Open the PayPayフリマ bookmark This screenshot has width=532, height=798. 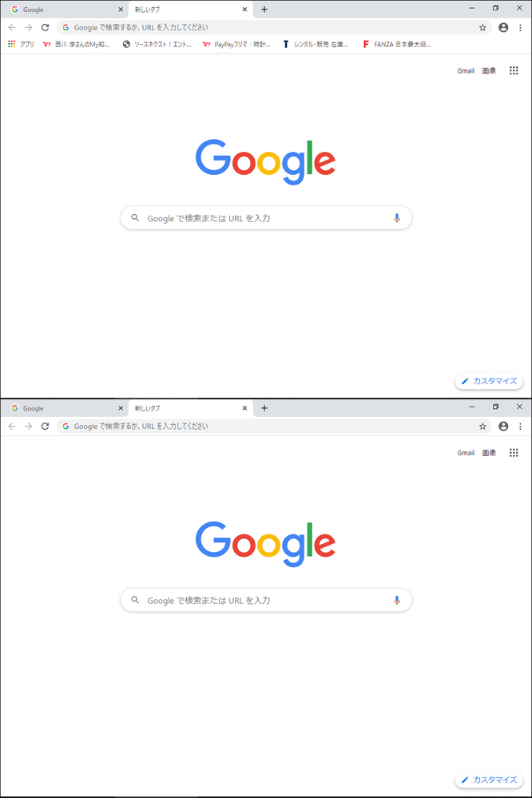(x=236, y=44)
